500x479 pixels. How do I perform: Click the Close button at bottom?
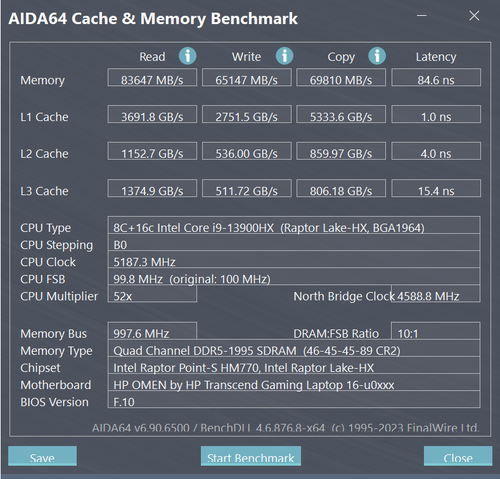pyautogui.click(x=458, y=456)
